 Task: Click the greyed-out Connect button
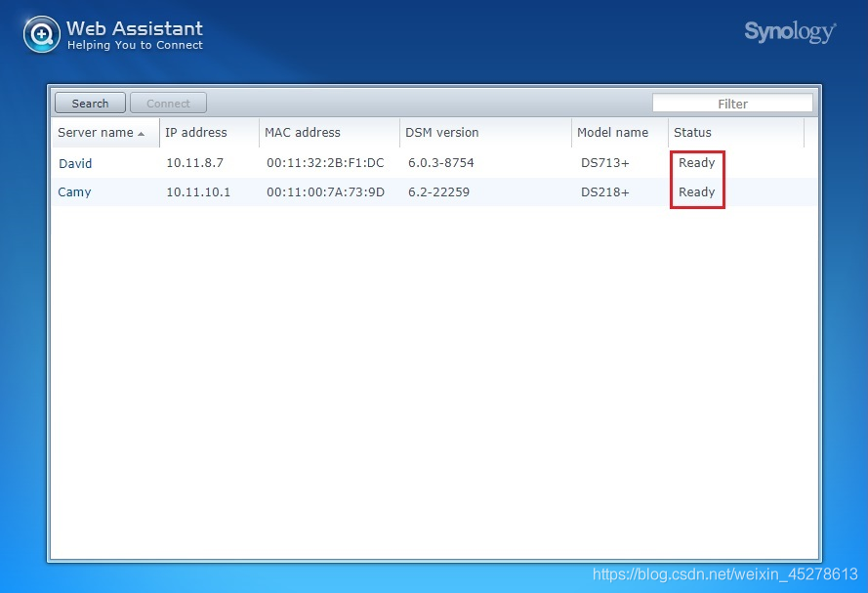click(x=168, y=103)
